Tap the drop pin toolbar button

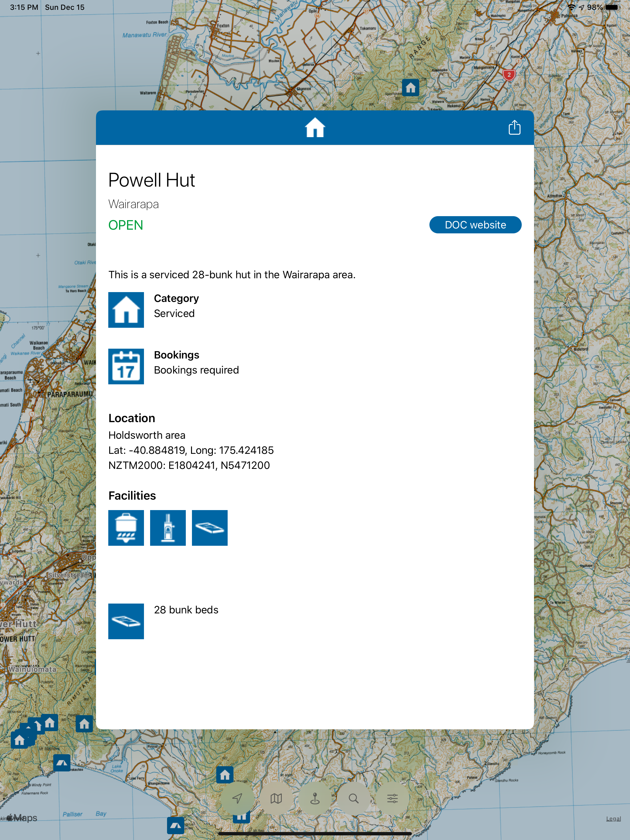[x=315, y=798]
